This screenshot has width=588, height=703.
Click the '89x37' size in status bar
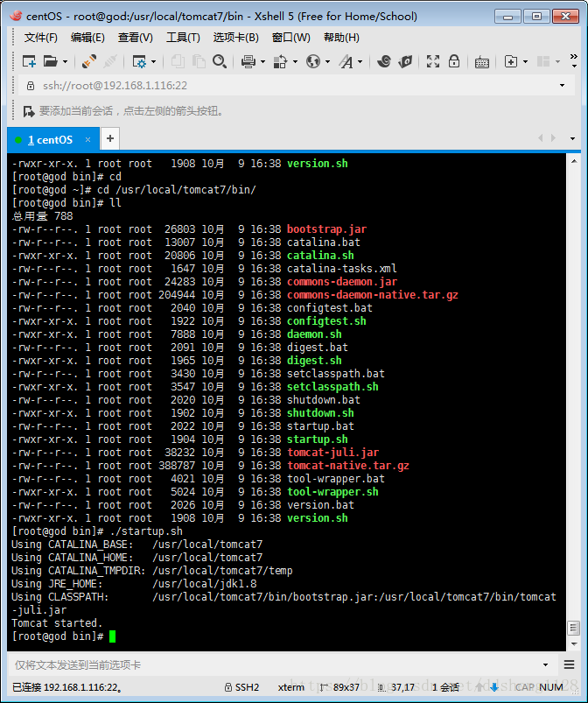(x=346, y=687)
